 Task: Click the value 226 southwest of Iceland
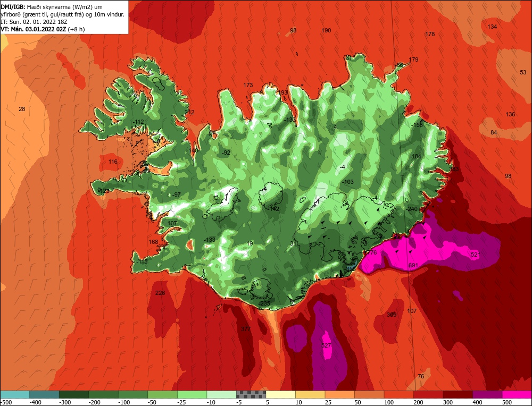160,293
